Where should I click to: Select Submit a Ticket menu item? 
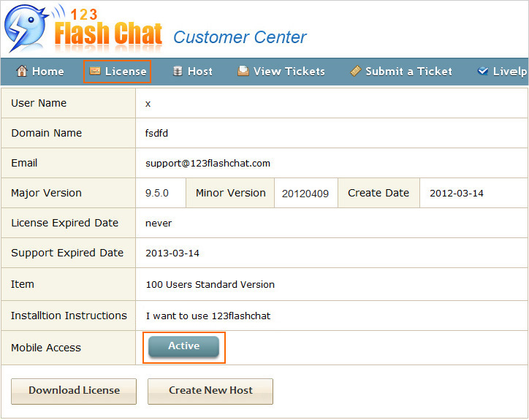[x=401, y=71]
